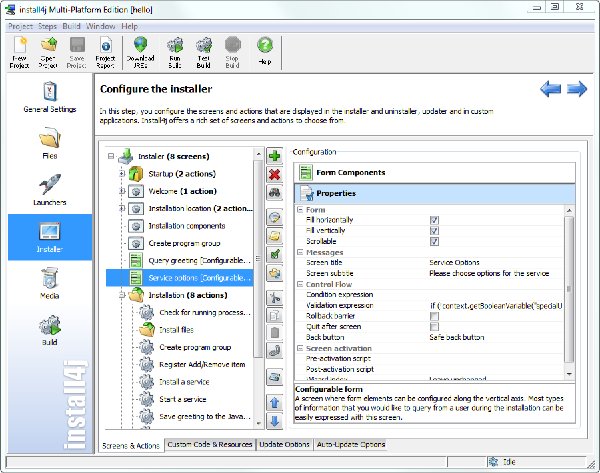Go to previous step with left arrow

550,89
